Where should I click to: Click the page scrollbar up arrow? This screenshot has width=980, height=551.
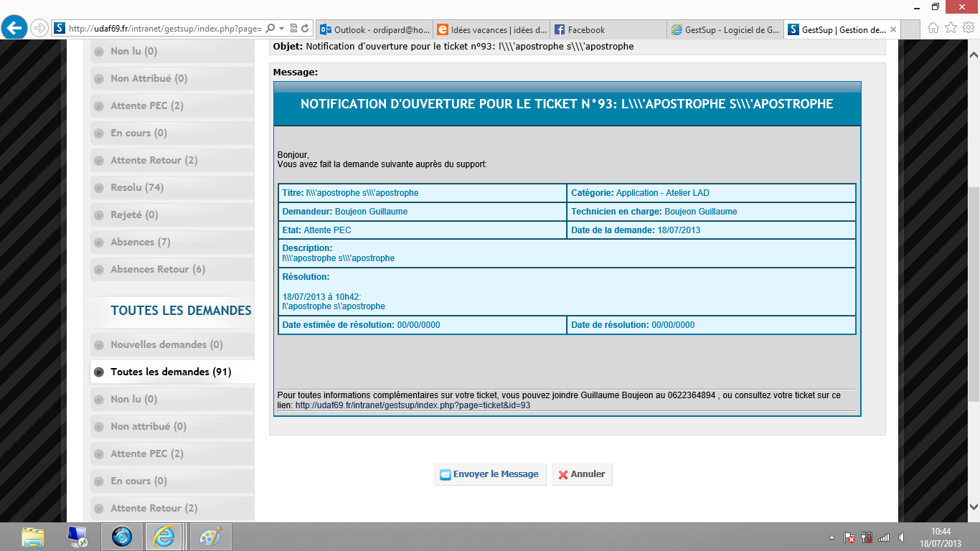[x=974, y=55]
